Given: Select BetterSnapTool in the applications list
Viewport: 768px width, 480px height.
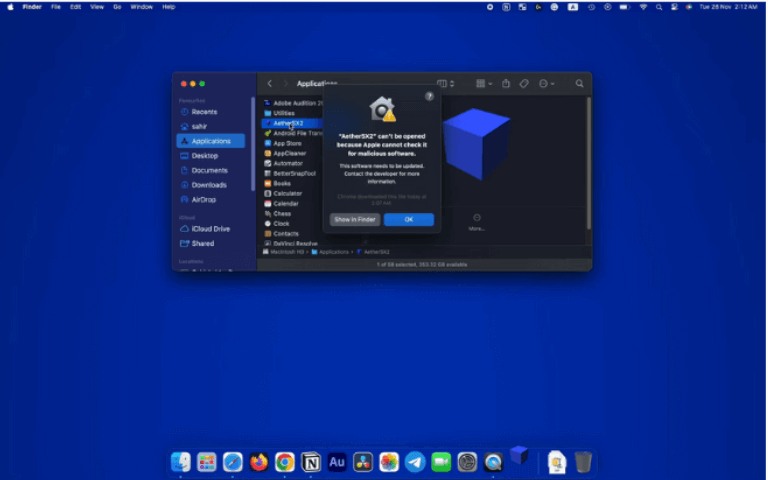Looking at the screenshot, I should tap(293, 173).
